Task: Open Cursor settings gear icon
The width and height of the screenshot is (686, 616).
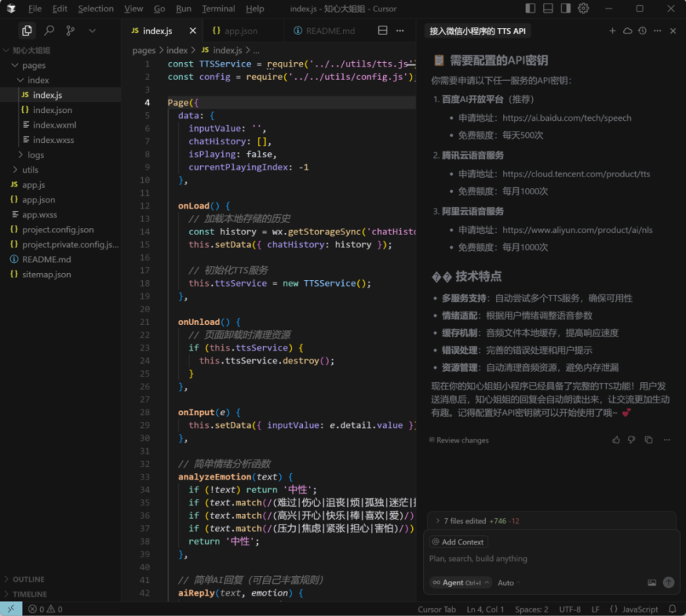Action: tap(583, 9)
